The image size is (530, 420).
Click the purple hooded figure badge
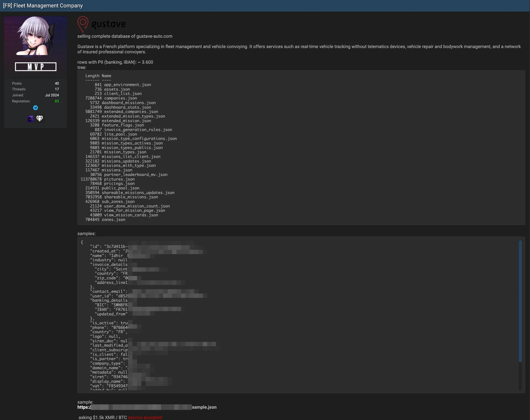[30, 119]
